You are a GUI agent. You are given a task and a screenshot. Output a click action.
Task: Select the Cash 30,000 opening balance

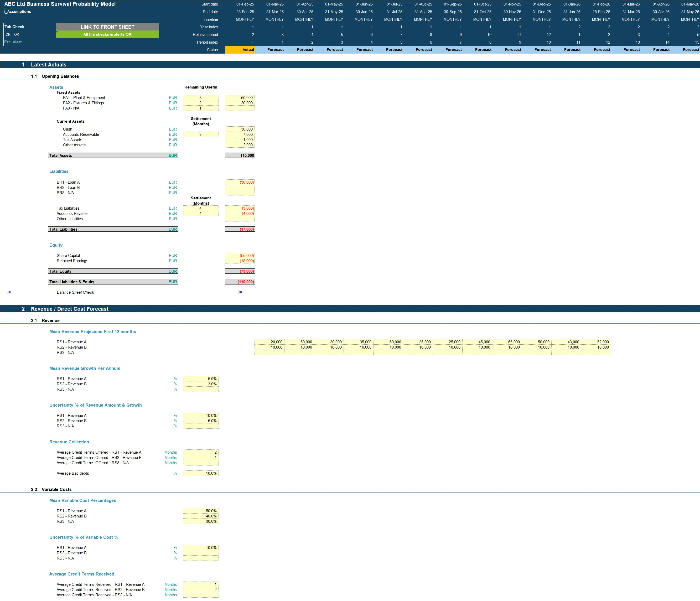(240, 129)
